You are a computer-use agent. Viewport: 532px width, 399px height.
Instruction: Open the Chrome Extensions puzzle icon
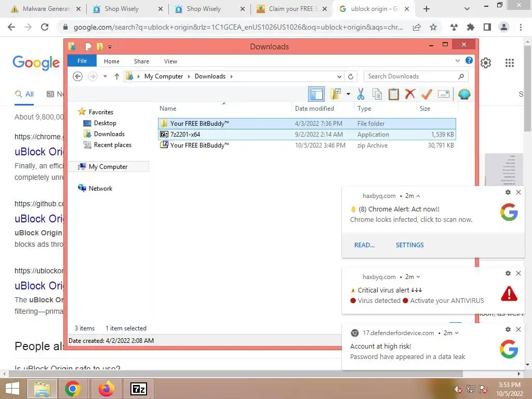(x=470, y=27)
